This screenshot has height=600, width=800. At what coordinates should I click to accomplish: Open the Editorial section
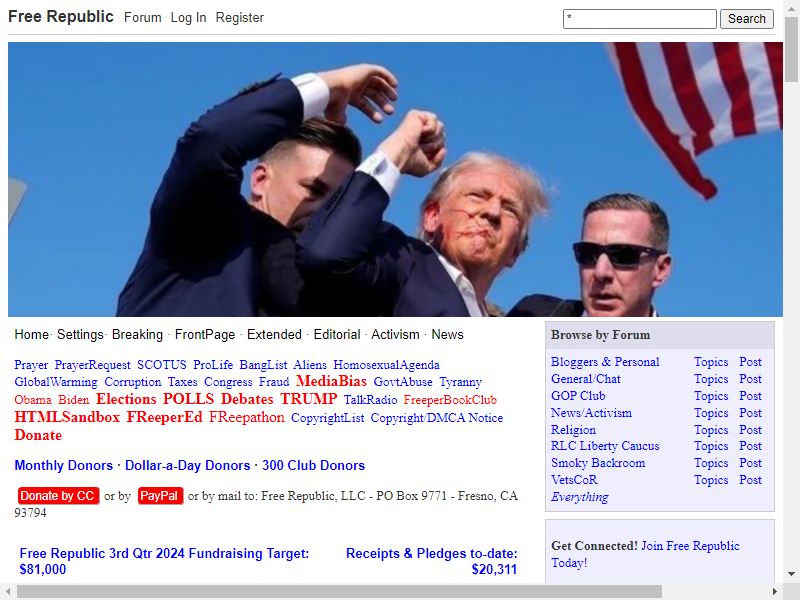(337, 335)
